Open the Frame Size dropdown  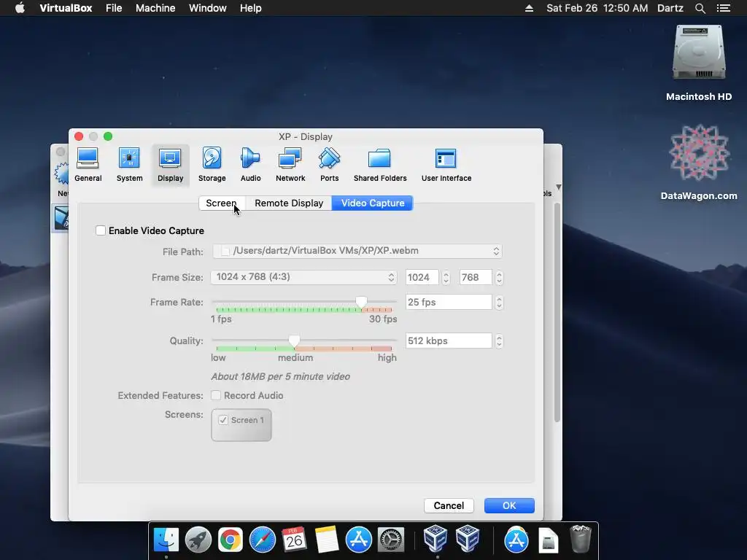303,277
